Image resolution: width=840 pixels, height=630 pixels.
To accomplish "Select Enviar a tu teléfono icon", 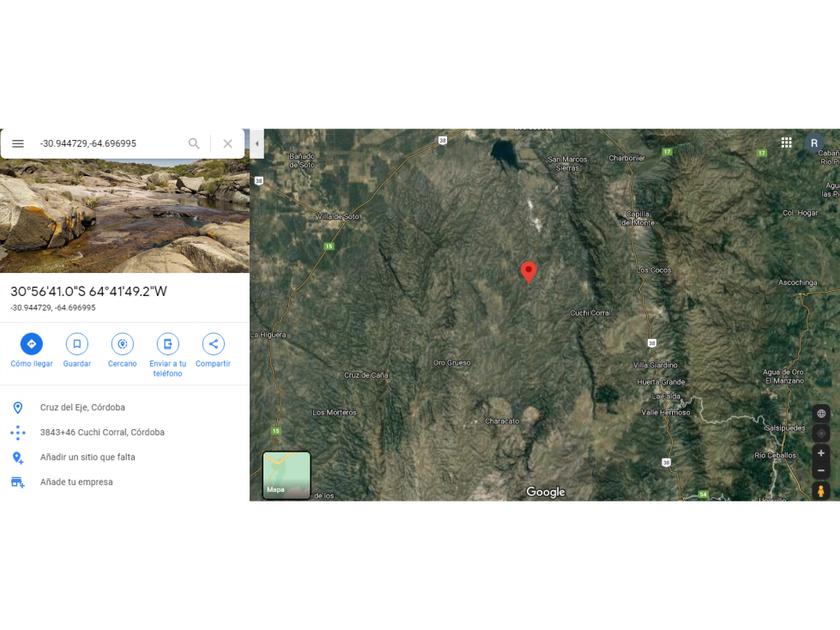I will [168, 344].
